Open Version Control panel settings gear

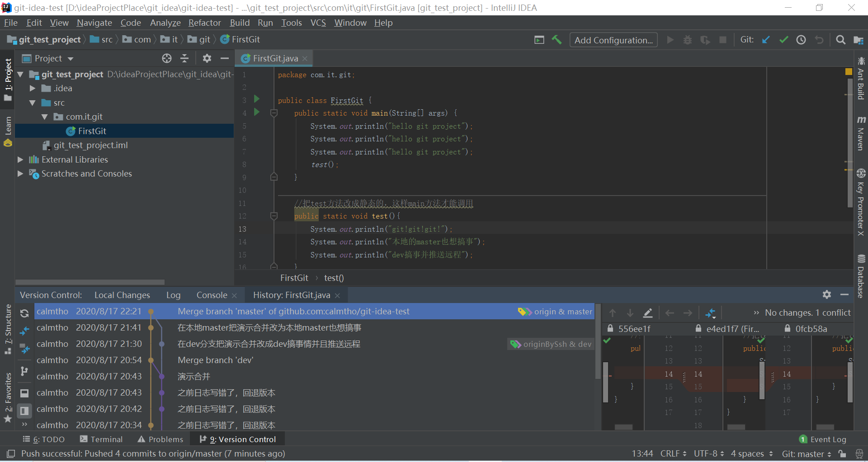click(x=827, y=294)
